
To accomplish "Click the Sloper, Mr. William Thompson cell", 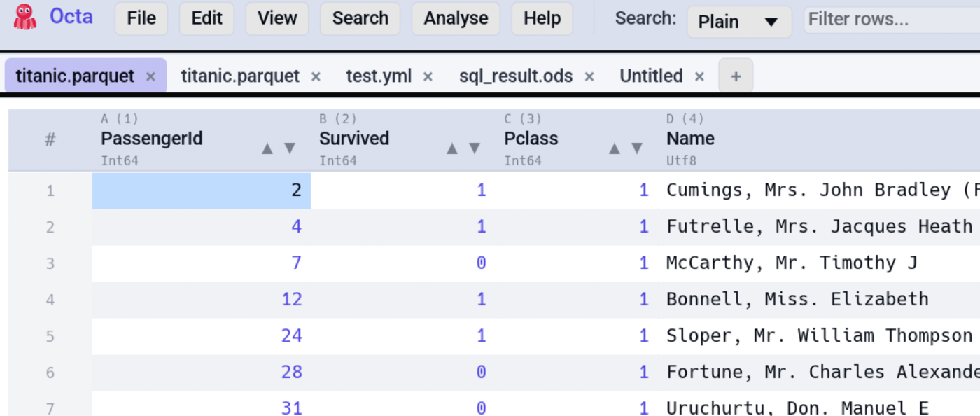I will click(x=819, y=336).
